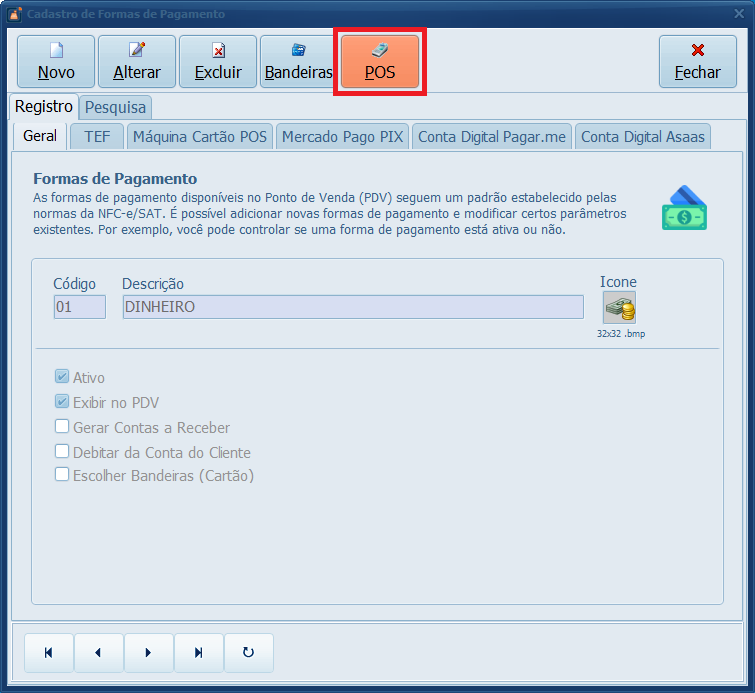
Task: Enable Gerar Contas a Receber checkbox
Action: coord(62,426)
